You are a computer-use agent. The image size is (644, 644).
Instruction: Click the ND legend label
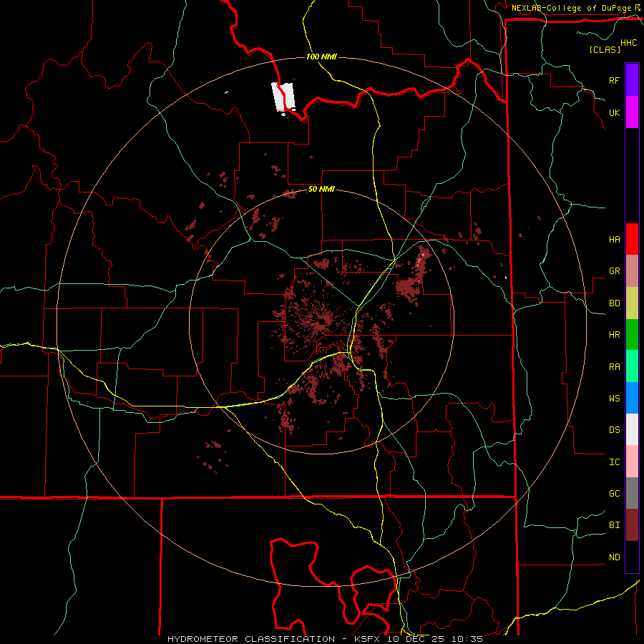click(614, 557)
